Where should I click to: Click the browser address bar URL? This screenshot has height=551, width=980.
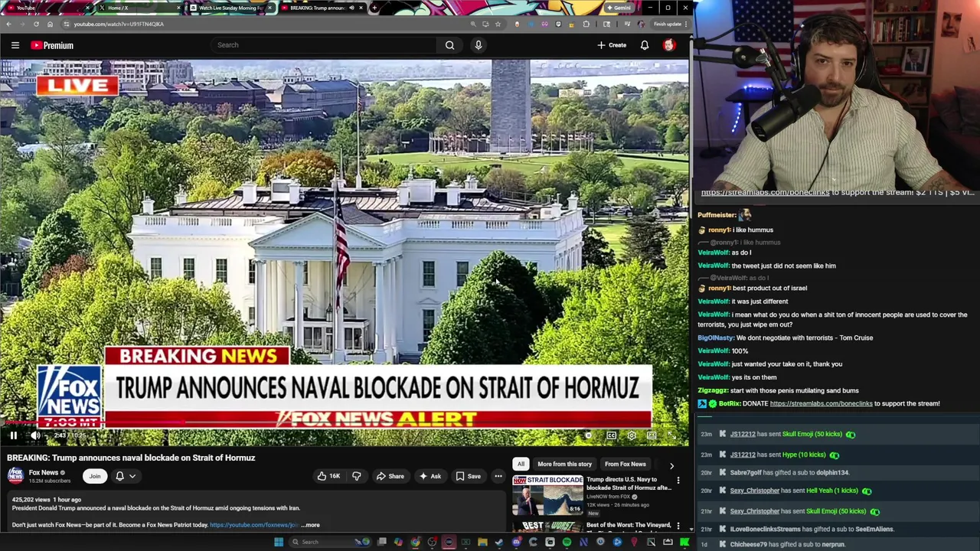coord(119,24)
